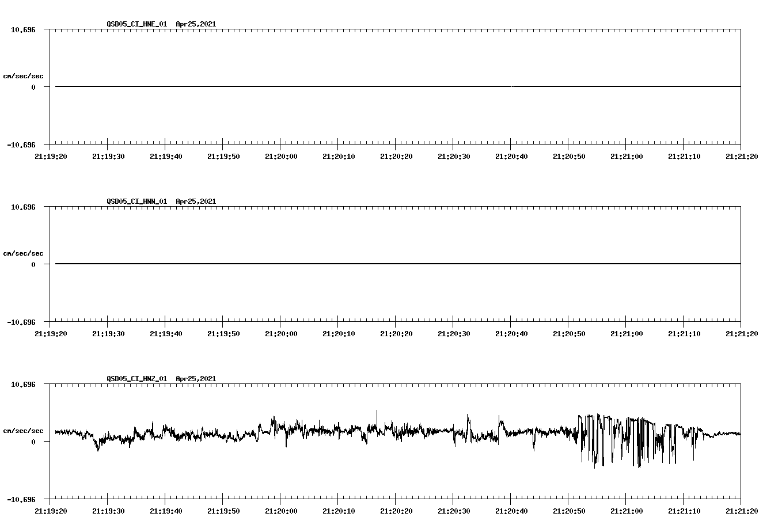Click the Apr25,2021 label on the HNZ plot
782x532 pixels.
(195, 379)
